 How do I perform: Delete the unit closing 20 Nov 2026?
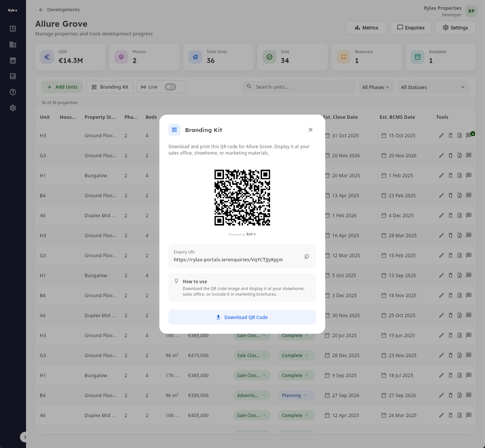coord(450,155)
